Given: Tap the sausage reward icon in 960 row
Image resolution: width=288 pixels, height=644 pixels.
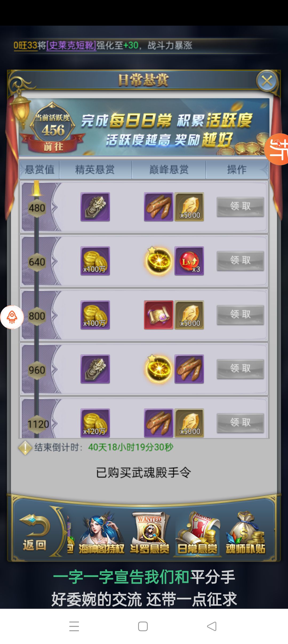Looking at the screenshot, I should pos(189,369).
